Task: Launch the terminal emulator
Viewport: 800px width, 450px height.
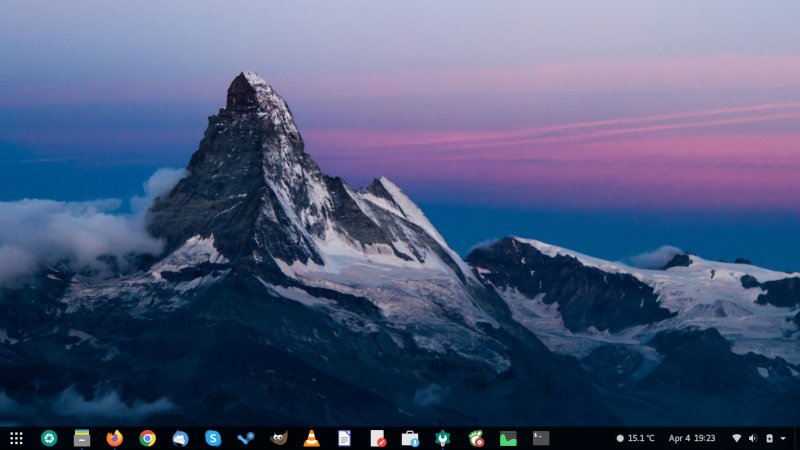Action: click(541, 438)
